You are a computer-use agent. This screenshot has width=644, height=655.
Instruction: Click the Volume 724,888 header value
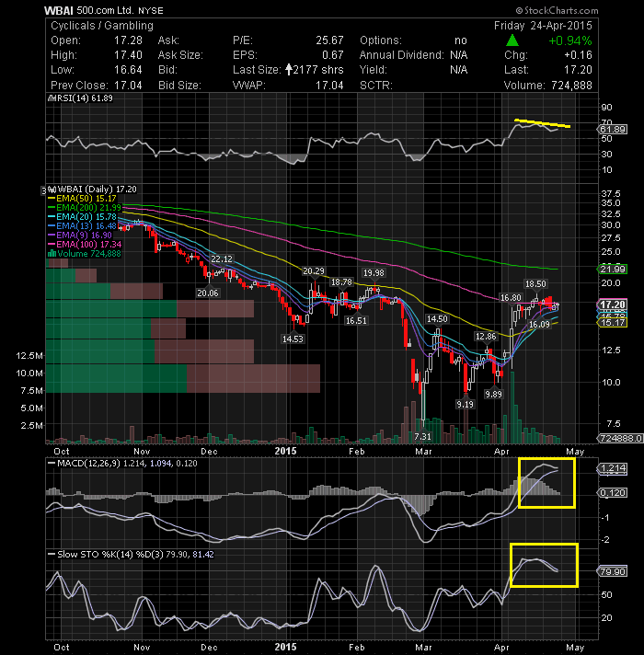coord(571,86)
